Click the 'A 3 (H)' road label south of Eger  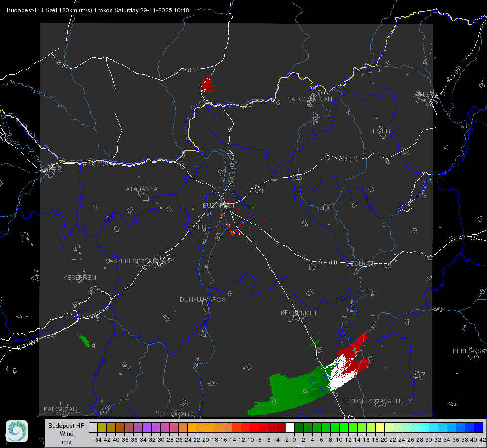(348, 159)
